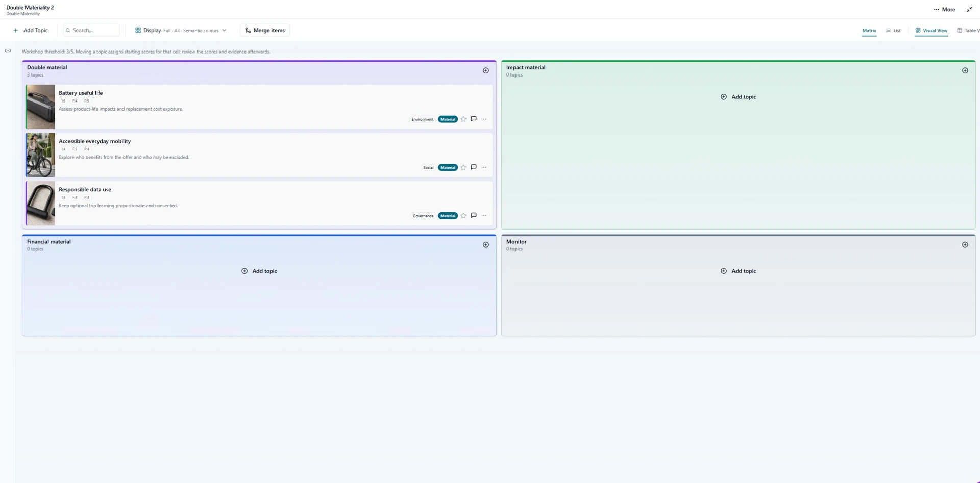Open more options for Responsible data use

484,216
